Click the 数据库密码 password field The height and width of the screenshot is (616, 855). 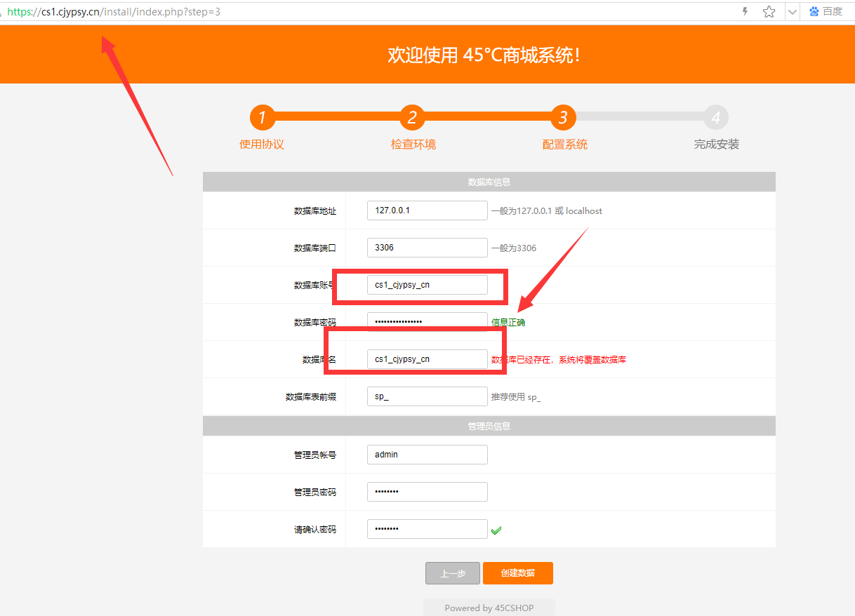(427, 322)
